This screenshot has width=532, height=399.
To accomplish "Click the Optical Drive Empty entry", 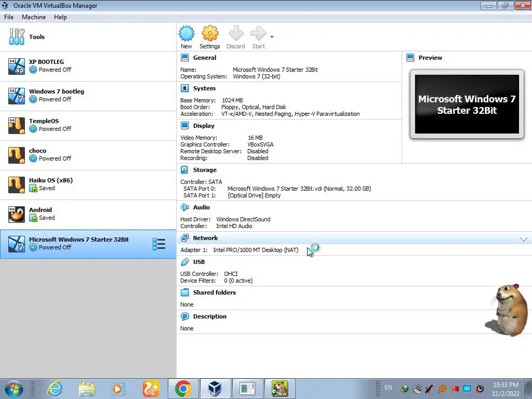I will click(x=254, y=195).
